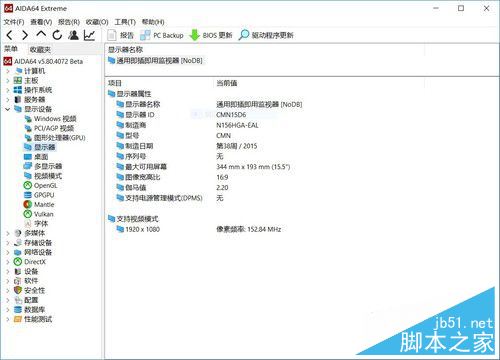Open the 帮助(H) menu

click(153, 22)
